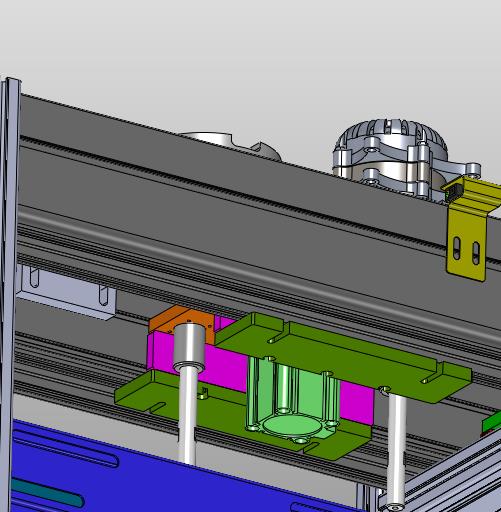Select the gray finned motor housing
This screenshot has height=512, width=501.
397,160
